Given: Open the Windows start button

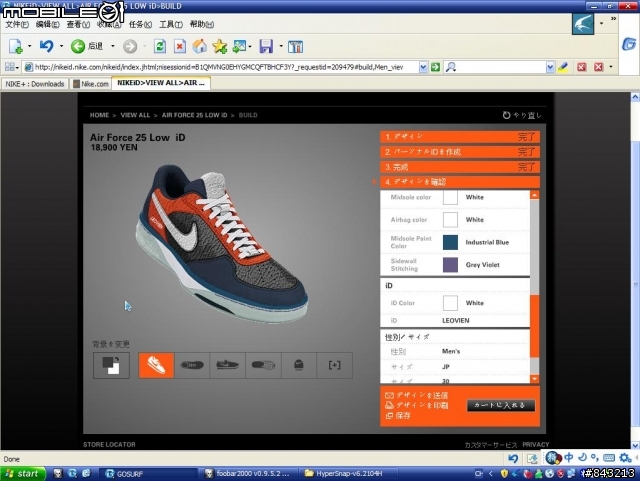Looking at the screenshot, I should (x=22, y=474).
